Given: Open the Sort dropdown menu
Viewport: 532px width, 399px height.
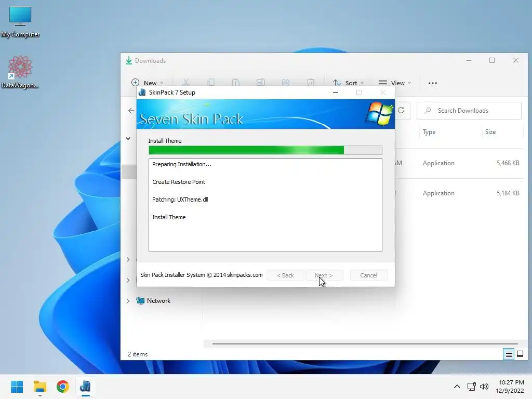Looking at the screenshot, I should (x=348, y=83).
